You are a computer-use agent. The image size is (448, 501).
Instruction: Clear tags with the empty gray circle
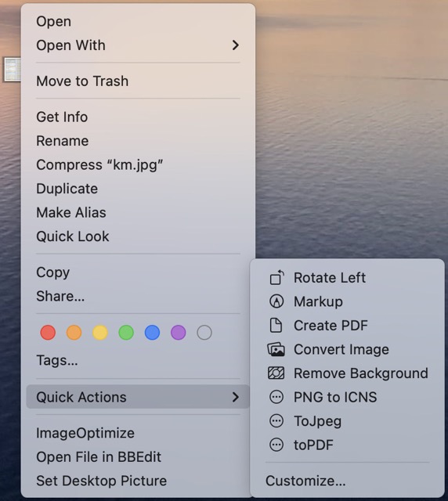tap(204, 332)
